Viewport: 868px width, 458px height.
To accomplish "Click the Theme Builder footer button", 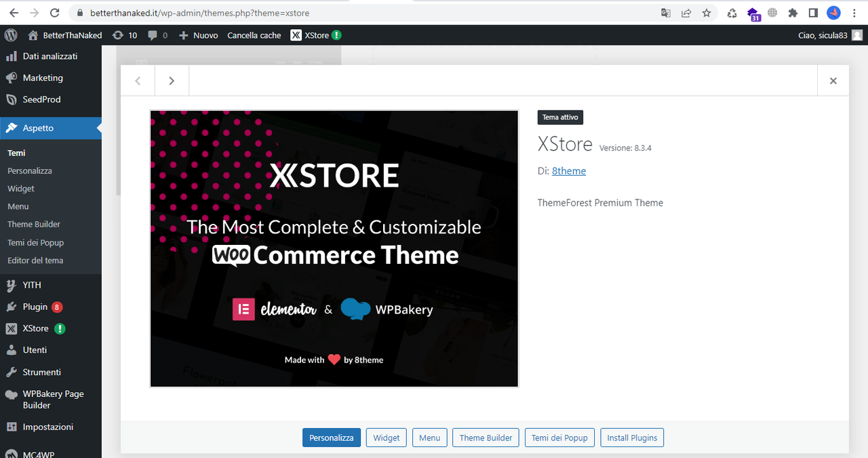I will 486,438.
